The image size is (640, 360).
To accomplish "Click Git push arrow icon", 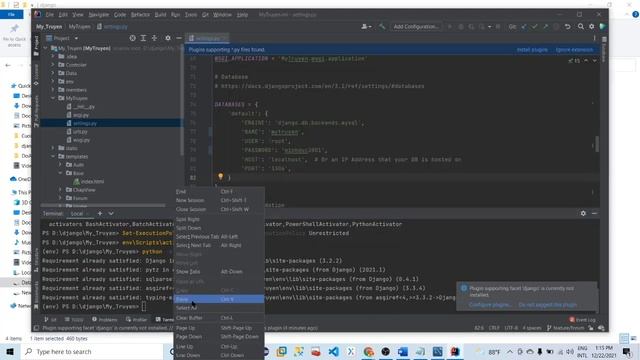I will [x=545, y=27].
